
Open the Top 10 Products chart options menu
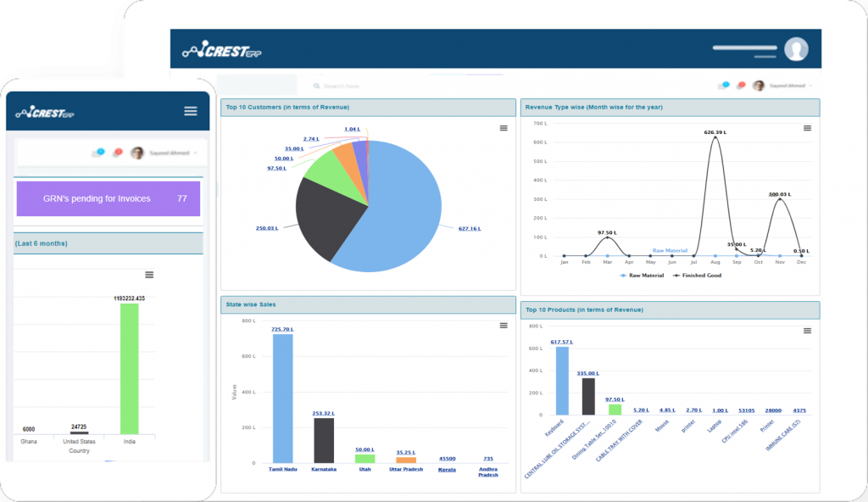point(808,330)
